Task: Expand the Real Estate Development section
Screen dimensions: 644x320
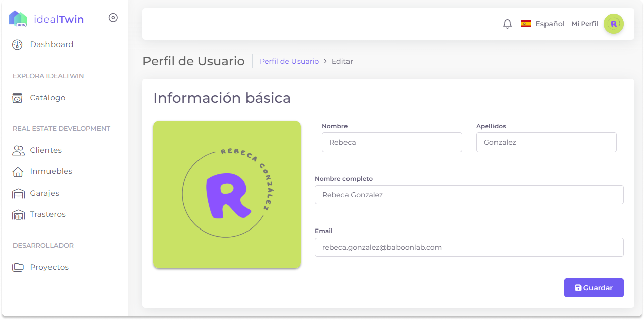Action: [61, 128]
